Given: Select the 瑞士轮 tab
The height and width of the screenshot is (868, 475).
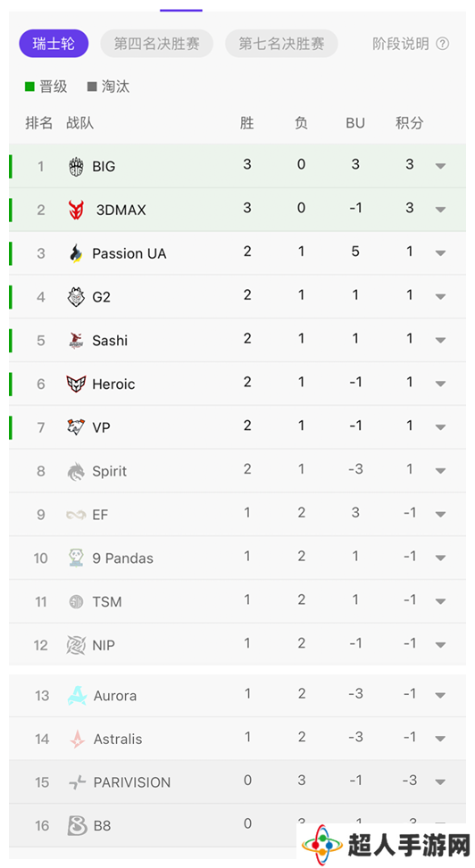Looking at the screenshot, I should [x=54, y=44].
